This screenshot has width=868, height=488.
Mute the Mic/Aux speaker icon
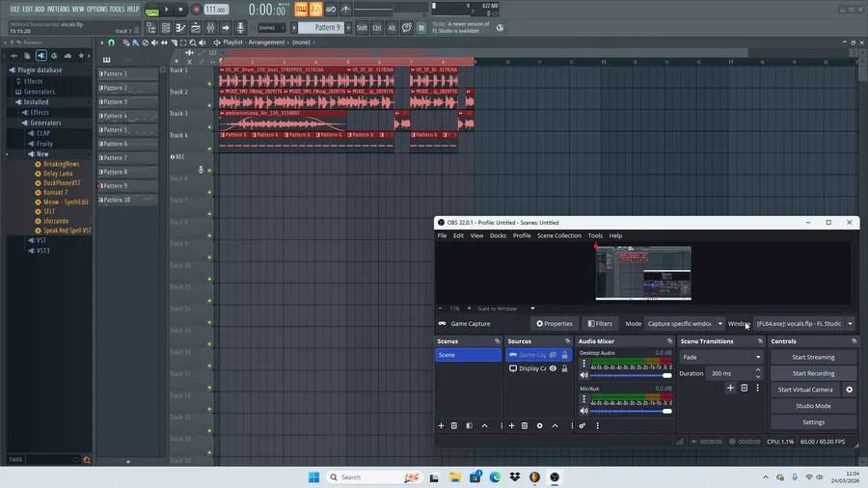584,411
